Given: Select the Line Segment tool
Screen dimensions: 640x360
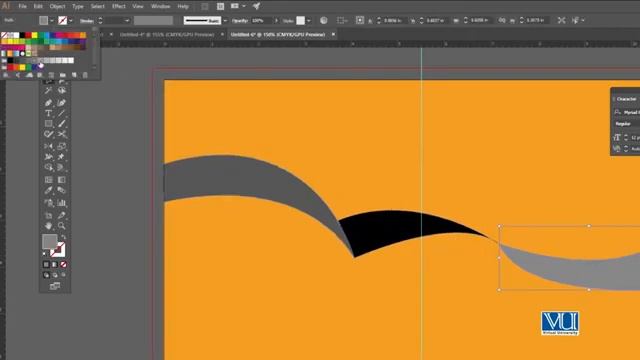Looking at the screenshot, I should tap(62, 113).
